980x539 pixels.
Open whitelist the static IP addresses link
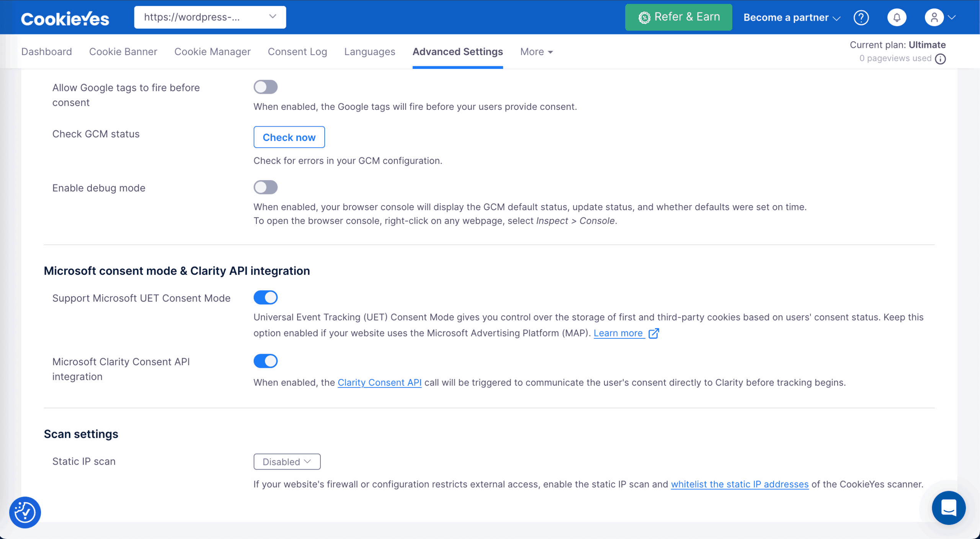[x=740, y=484]
